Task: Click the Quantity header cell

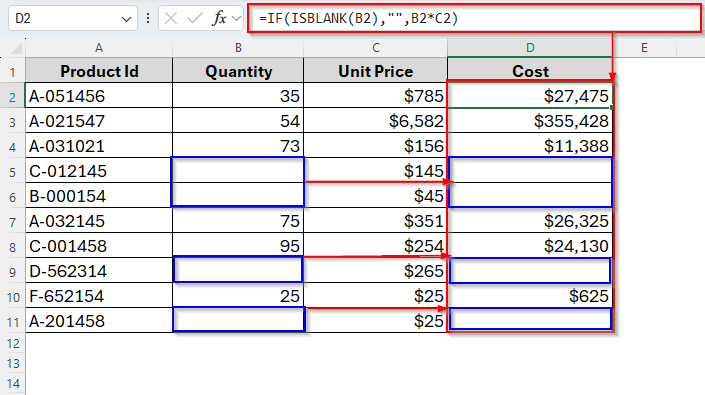Action: [x=238, y=71]
